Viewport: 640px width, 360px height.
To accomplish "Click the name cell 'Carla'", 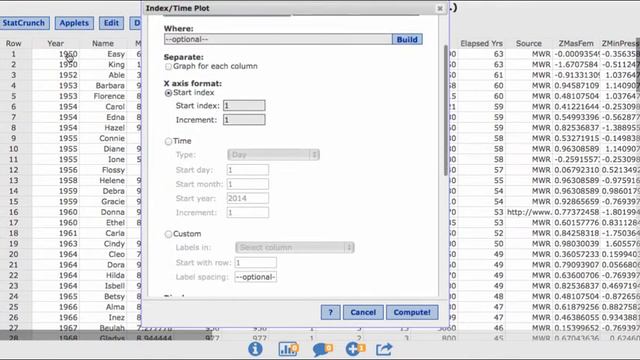I will (115, 233).
